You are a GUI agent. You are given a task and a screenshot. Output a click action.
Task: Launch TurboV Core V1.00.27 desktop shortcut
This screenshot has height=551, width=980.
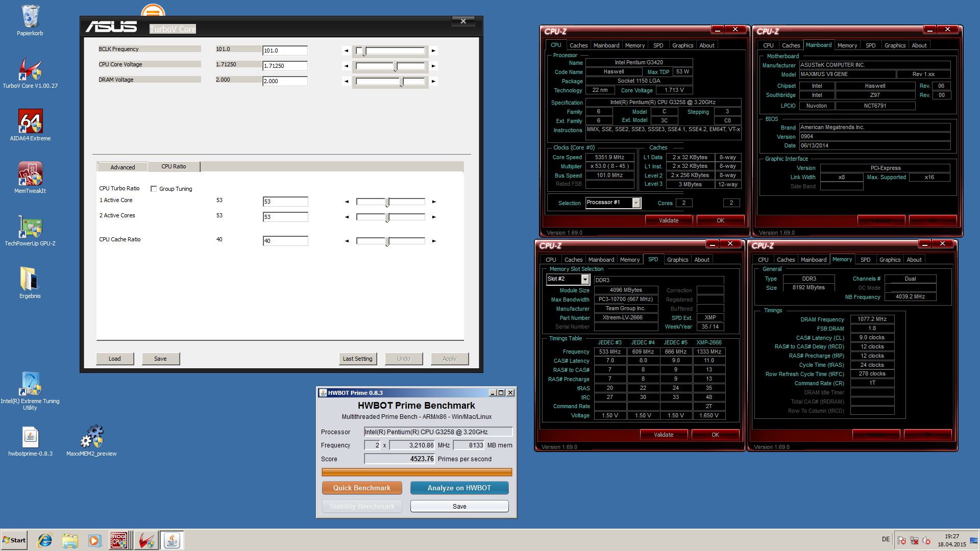tap(30, 72)
